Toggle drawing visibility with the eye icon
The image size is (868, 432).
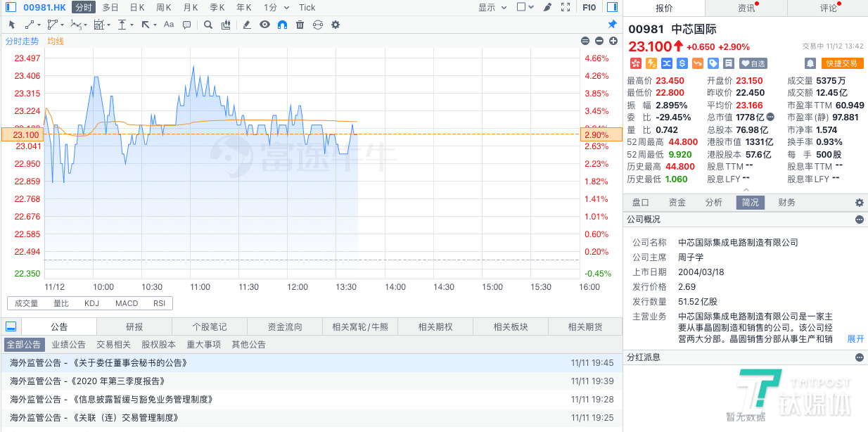point(263,24)
